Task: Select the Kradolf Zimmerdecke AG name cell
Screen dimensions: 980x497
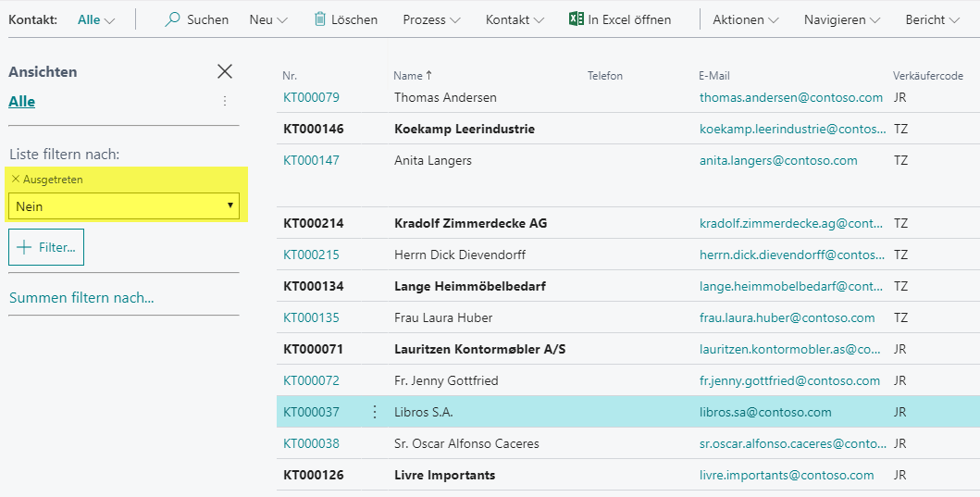Action: (x=471, y=224)
